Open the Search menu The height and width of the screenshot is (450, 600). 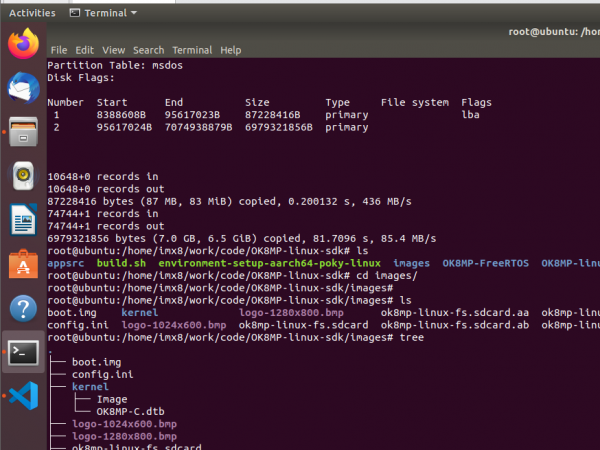tap(148, 50)
